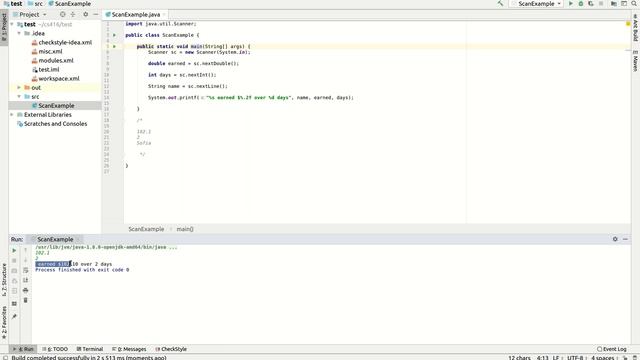Open the CheckStyle tool window
The width and height of the screenshot is (640, 360).
[171, 349]
